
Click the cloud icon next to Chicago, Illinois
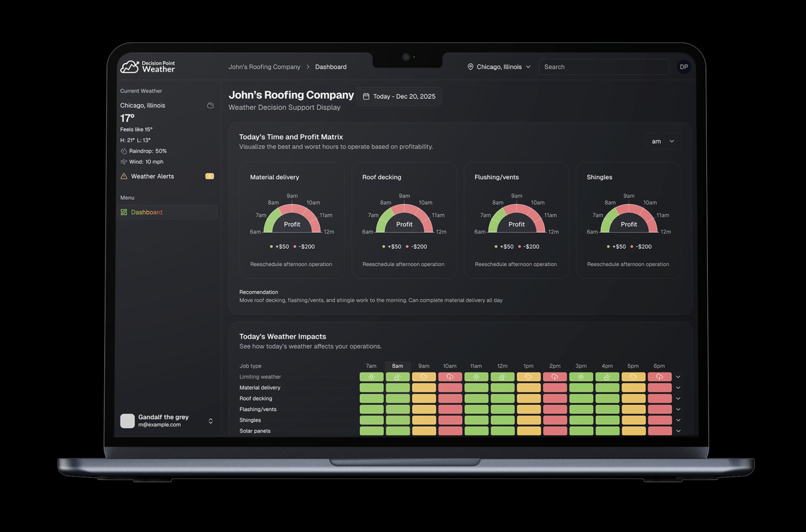[210, 106]
